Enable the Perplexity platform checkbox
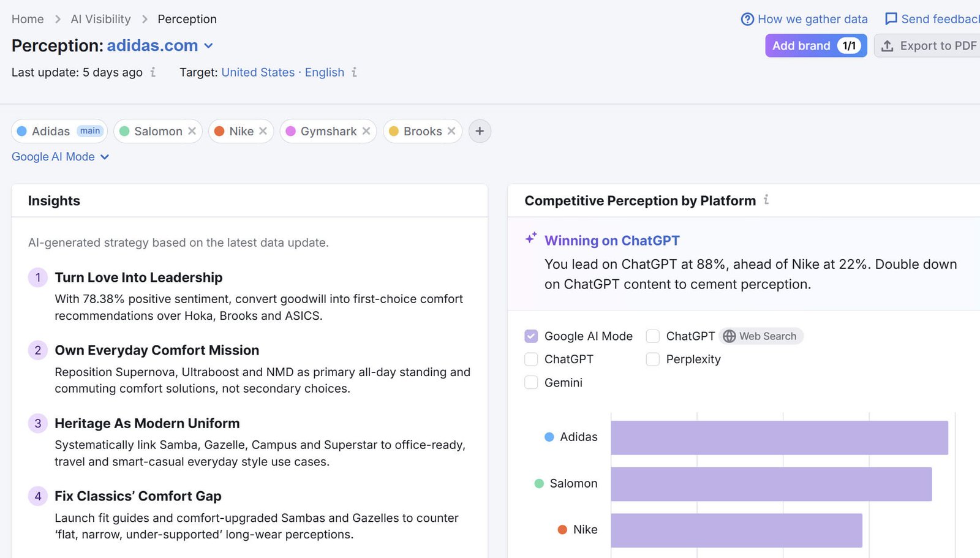The width and height of the screenshot is (980, 558). [x=653, y=360]
